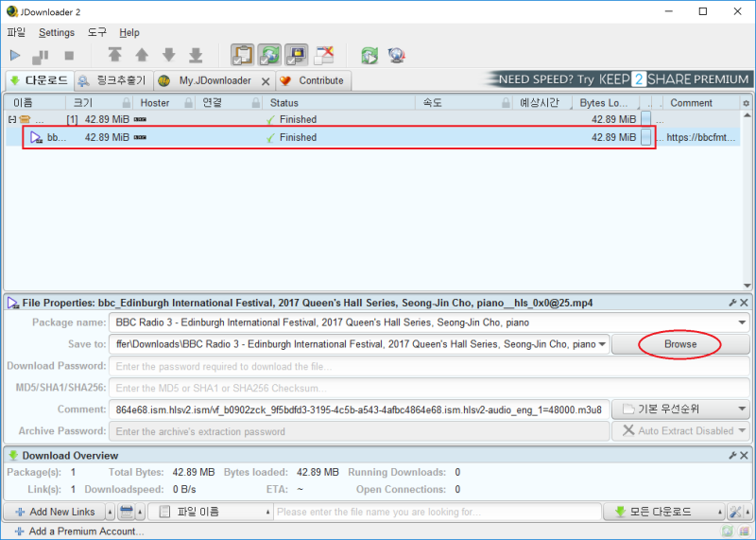Open the Contribute tab
This screenshot has height=540, width=756.
coord(314,80)
